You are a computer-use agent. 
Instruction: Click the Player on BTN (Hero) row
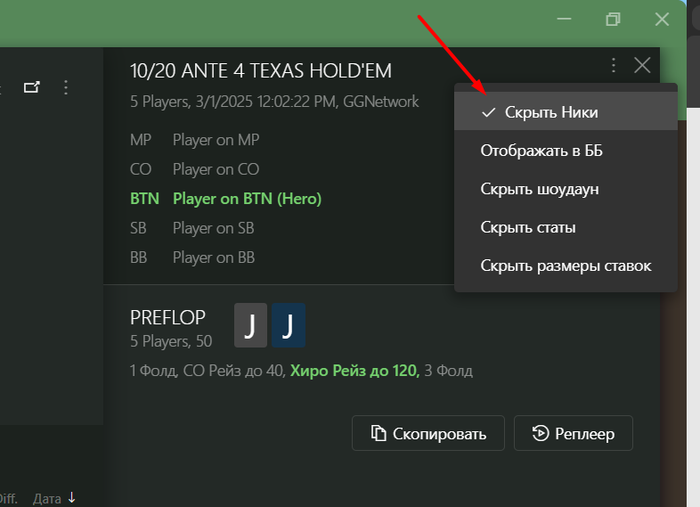(x=247, y=198)
